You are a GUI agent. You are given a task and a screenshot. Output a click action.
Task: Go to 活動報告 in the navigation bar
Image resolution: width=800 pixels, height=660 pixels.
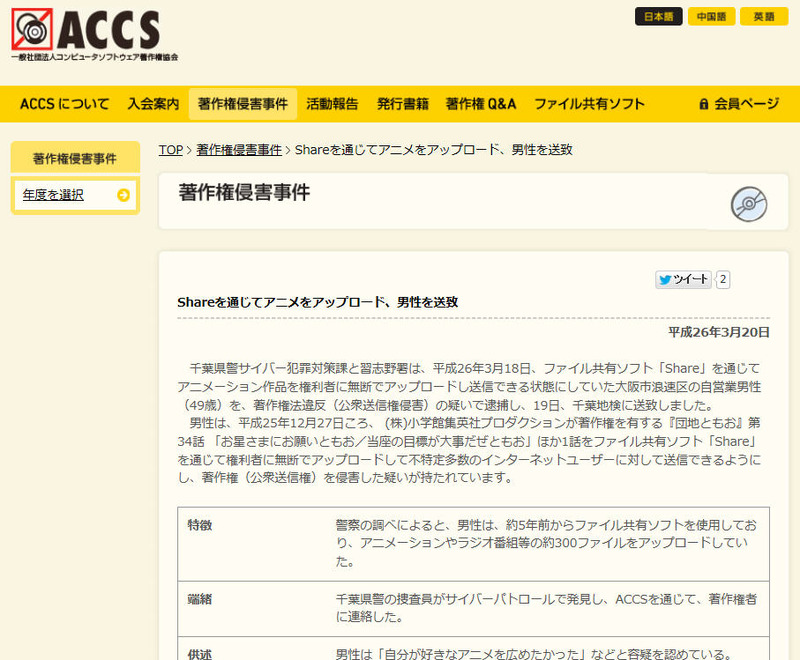coord(332,104)
